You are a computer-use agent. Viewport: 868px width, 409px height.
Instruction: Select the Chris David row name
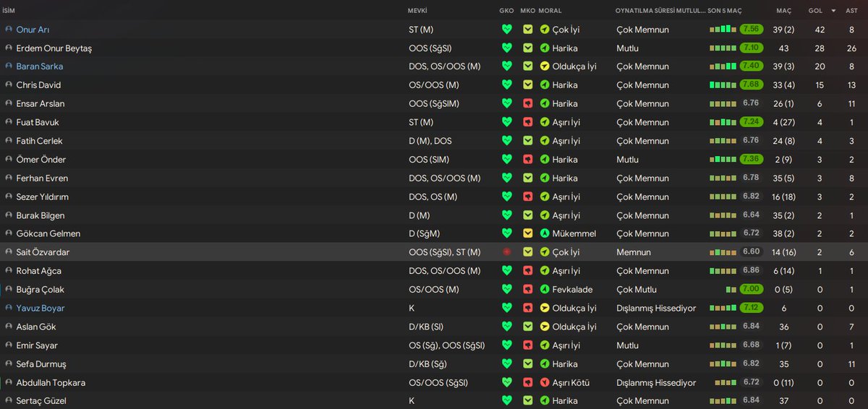point(38,85)
